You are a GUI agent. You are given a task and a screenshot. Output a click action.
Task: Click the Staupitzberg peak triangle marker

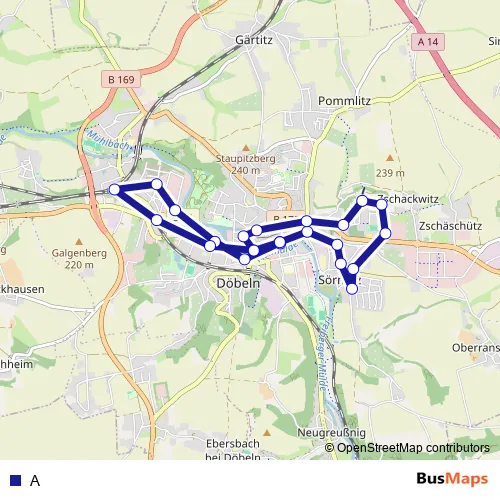pos(246,148)
